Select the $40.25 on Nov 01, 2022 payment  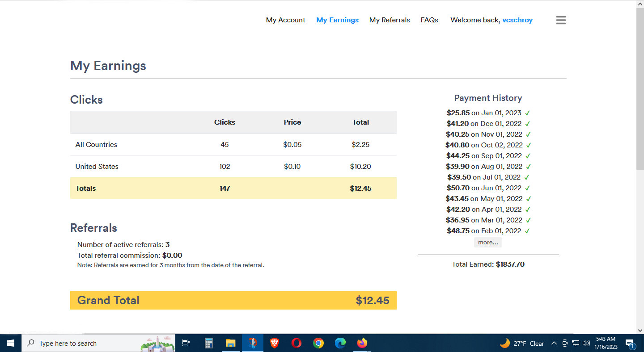pyautogui.click(x=488, y=134)
